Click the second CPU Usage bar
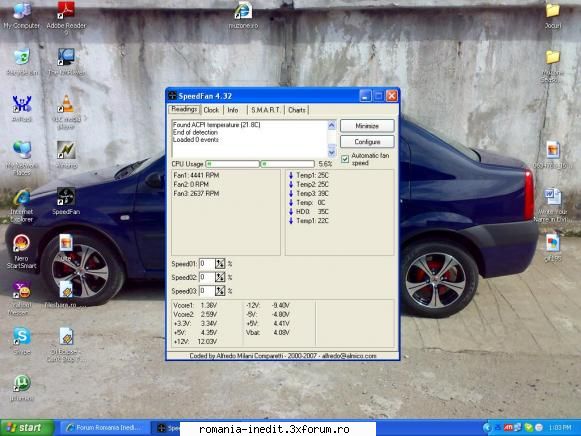 [288, 164]
